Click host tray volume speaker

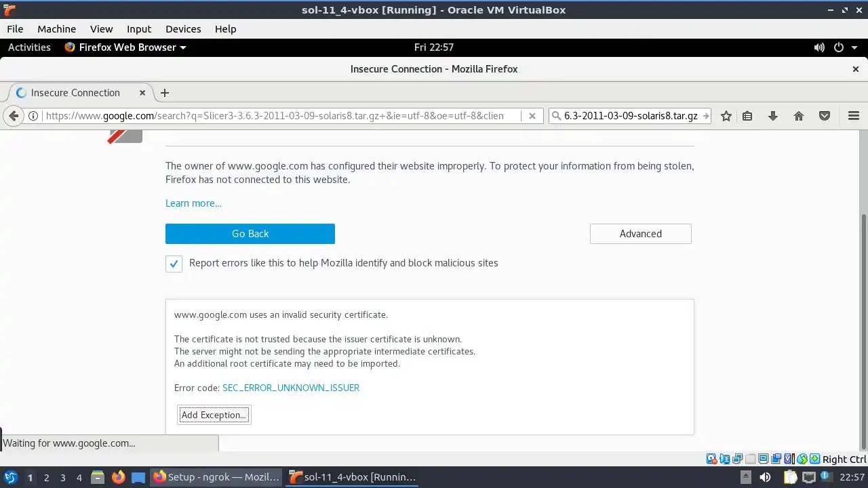[x=765, y=477]
